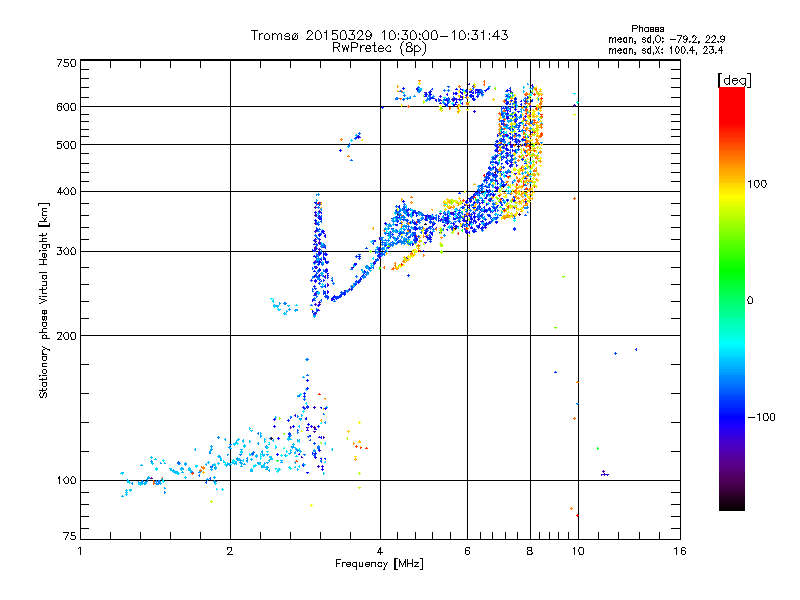Click the y-axis tick label '400'
The height and width of the screenshot is (600, 800).
[x=66, y=192]
